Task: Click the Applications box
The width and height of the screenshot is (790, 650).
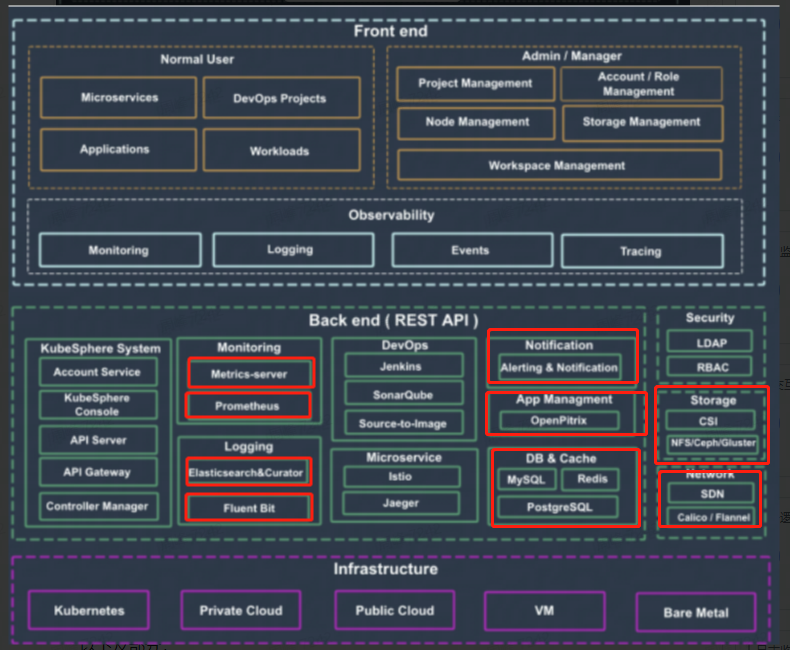Action: pos(119,150)
